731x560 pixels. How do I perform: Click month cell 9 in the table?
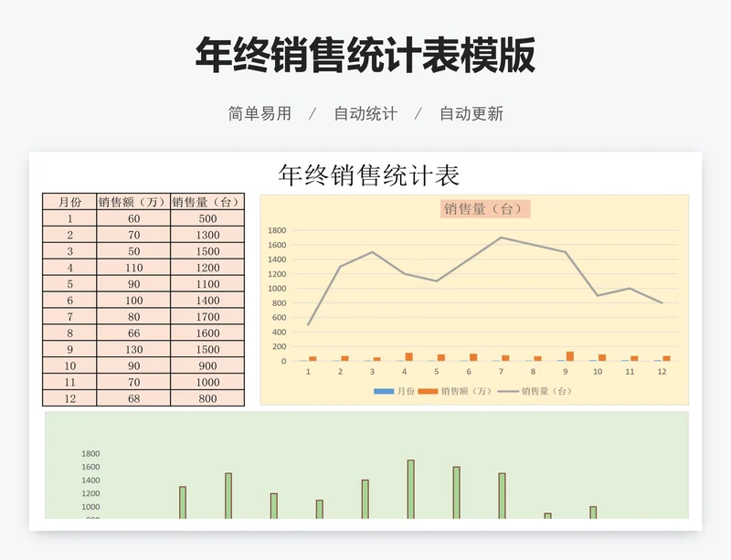(69, 349)
